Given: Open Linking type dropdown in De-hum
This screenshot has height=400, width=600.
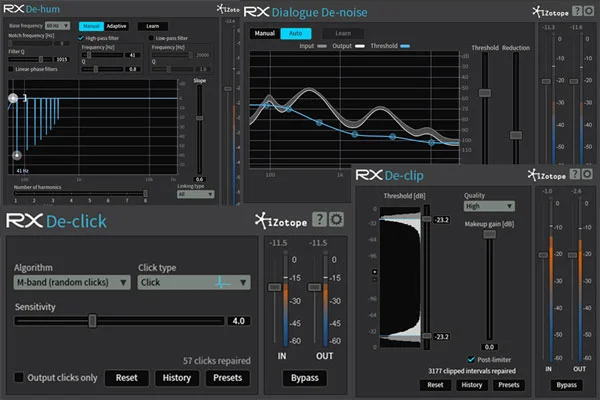Looking at the screenshot, I should click(196, 194).
